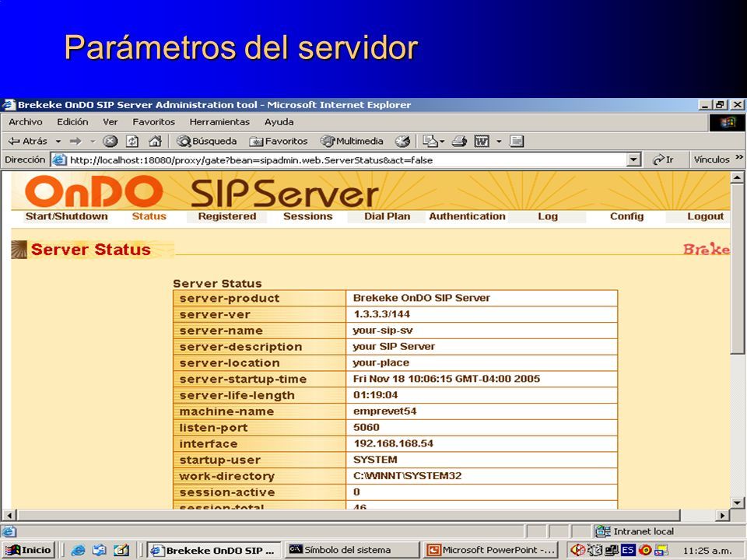Screen dimensions: 747x560
Task: Open History with the clock icon
Action: (x=402, y=141)
